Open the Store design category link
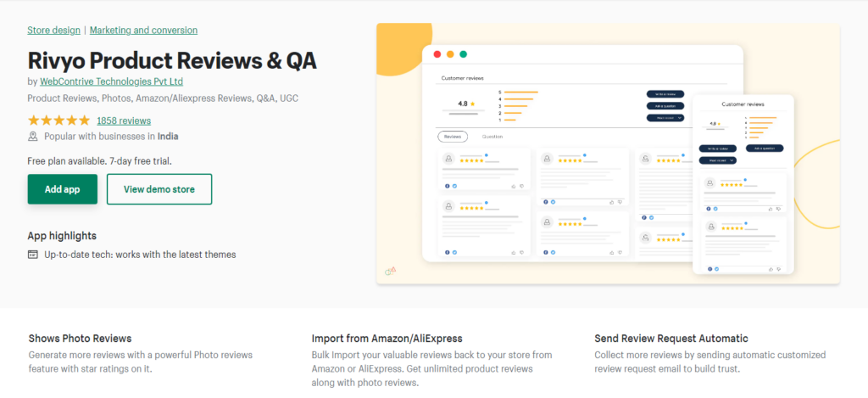868x398 pixels. 53,30
